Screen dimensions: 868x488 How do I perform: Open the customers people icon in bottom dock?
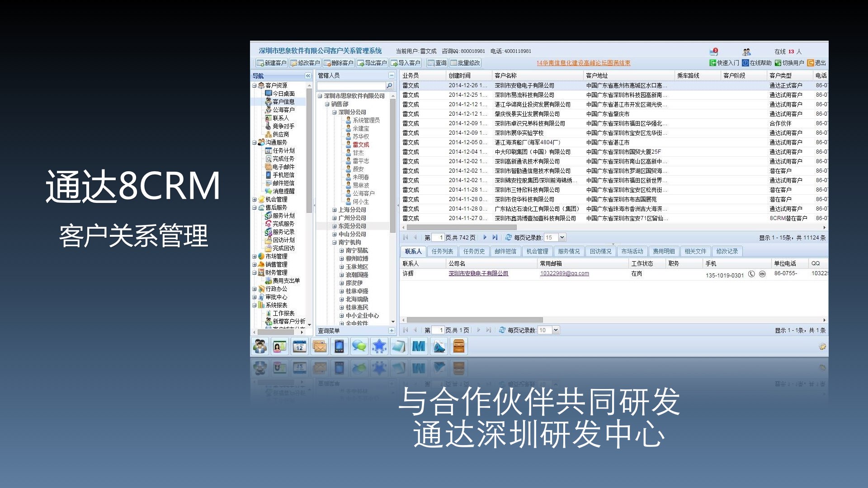(260, 347)
